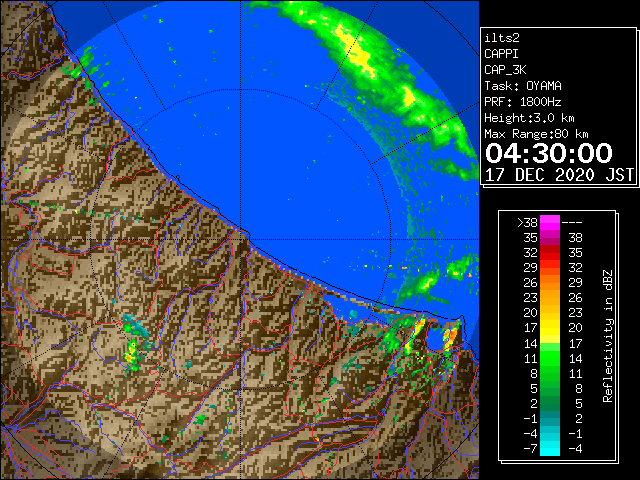The image size is (640, 480).
Task: Click the "Height:3.0 km" line
Action: (x=529, y=118)
